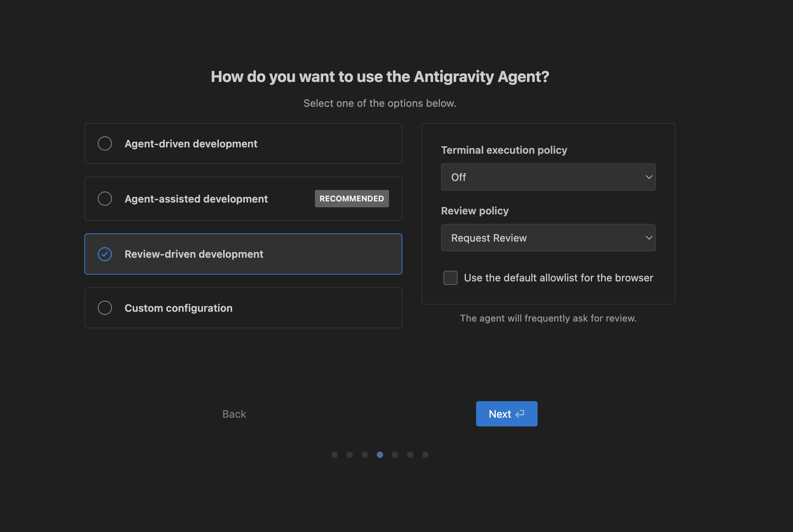Click the return-arrow icon inside the Next button

pyautogui.click(x=520, y=414)
